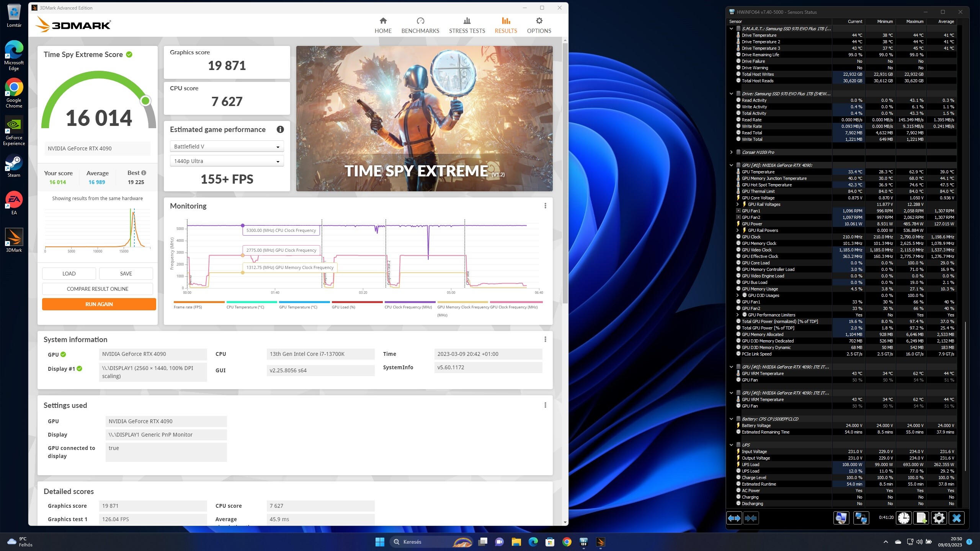Open the STRESS TESTS tab
Screen dimensions: 980x551
click(x=467, y=25)
